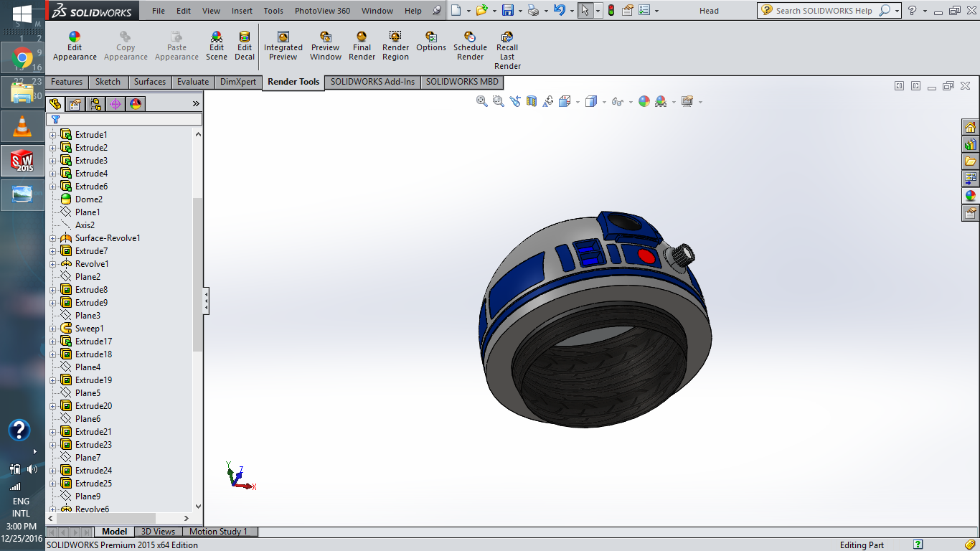Expand the Extrude1 feature node
Viewport: 980px width, 551px height.
[x=52, y=135]
